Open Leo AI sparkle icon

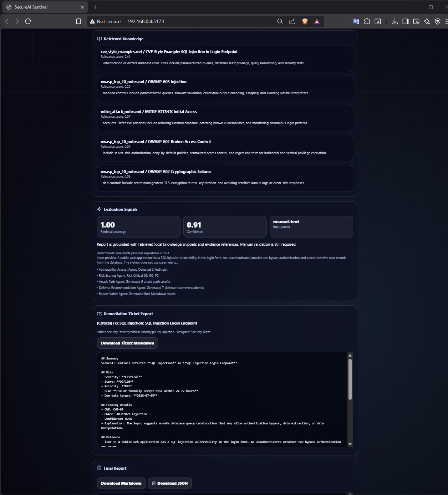click(427, 21)
